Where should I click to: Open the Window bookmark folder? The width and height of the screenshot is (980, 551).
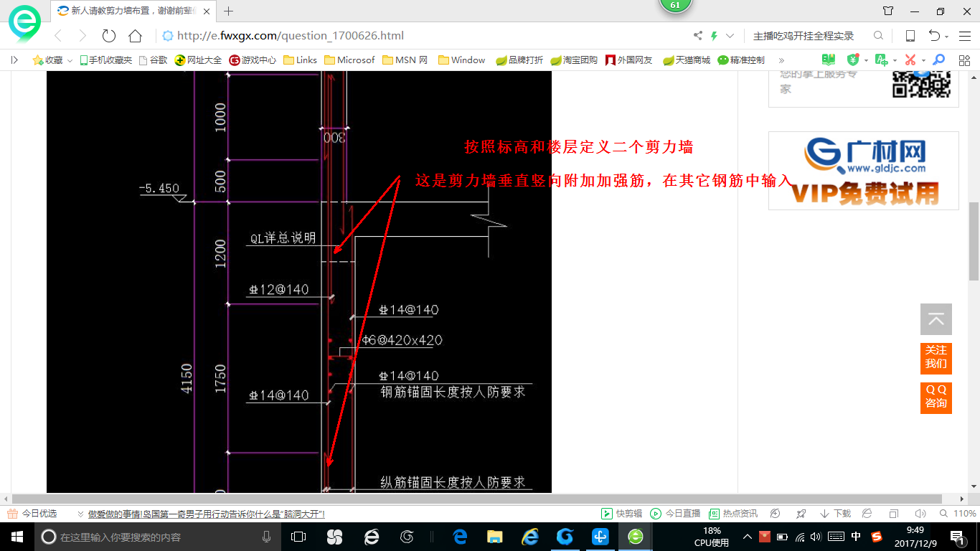tap(461, 60)
